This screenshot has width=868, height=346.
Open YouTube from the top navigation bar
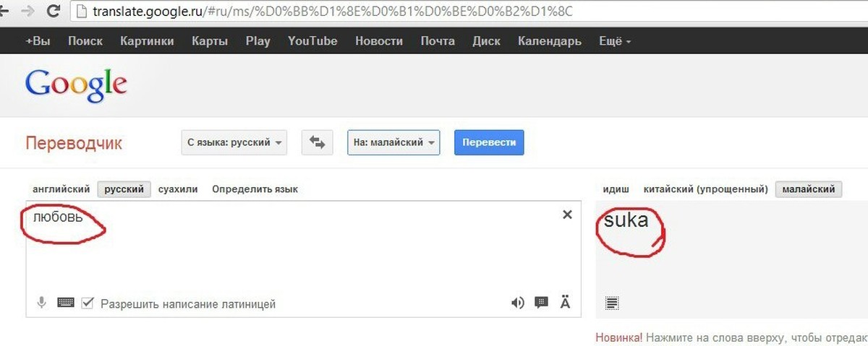(x=312, y=41)
